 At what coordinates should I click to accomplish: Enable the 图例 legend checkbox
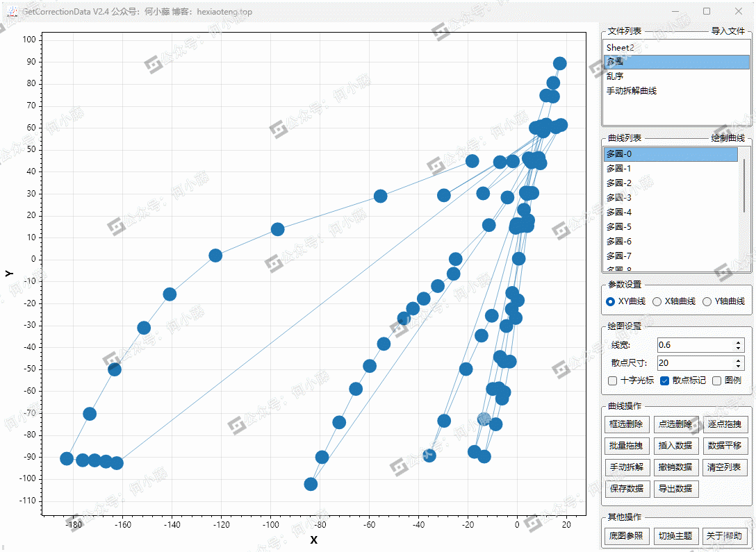point(716,380)
